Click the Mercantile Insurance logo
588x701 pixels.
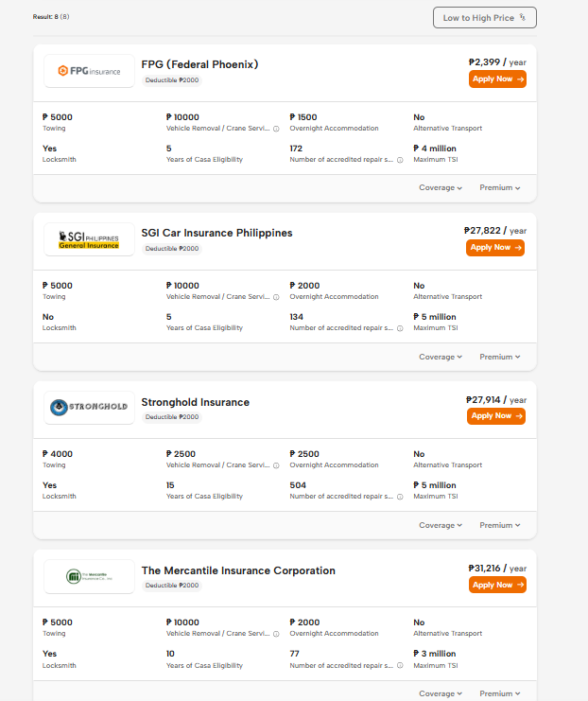(89, 576)
